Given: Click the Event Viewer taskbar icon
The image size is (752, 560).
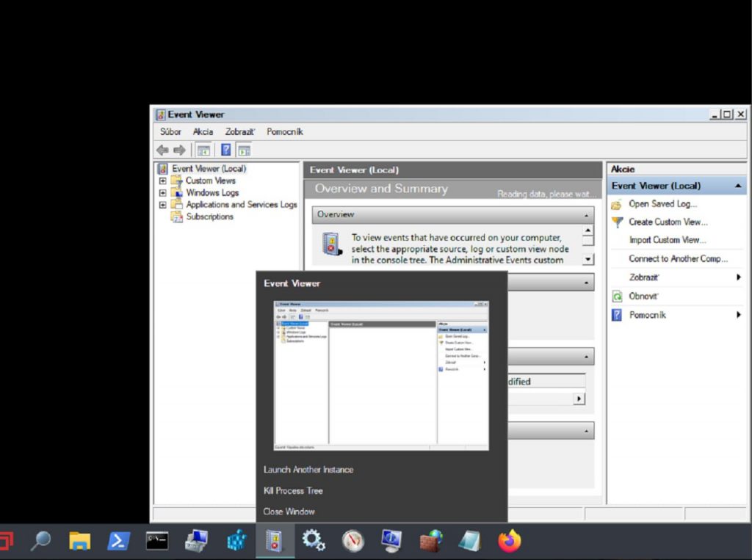Looking at the screenshot, I should [x=275, y=541].
